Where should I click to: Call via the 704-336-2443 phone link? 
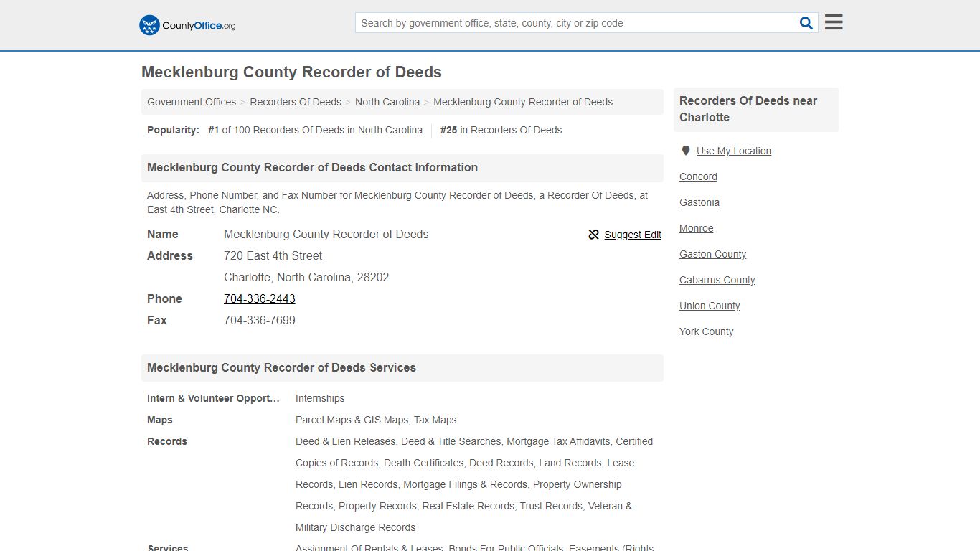pyautogui.click(x=260, y=298)
